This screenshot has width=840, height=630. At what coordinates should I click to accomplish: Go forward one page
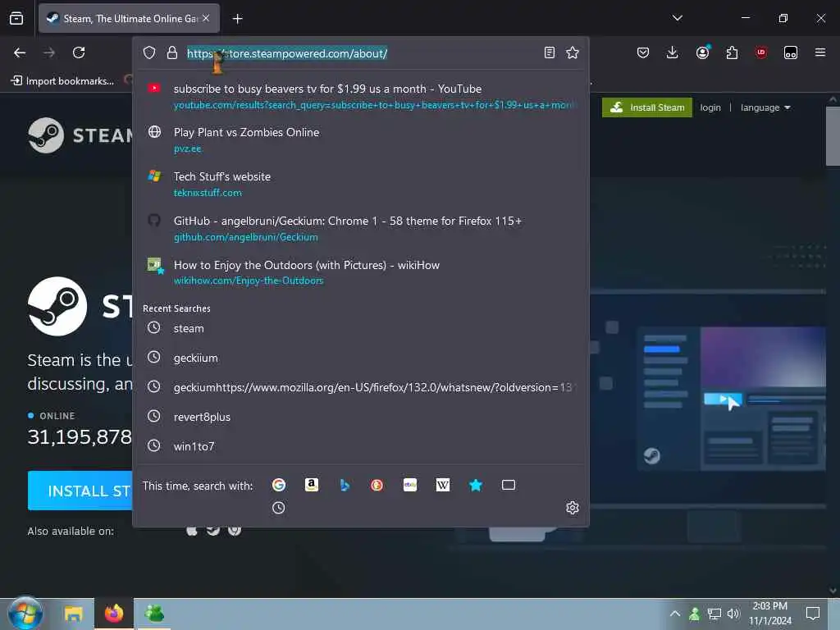[x=49, y=52]
